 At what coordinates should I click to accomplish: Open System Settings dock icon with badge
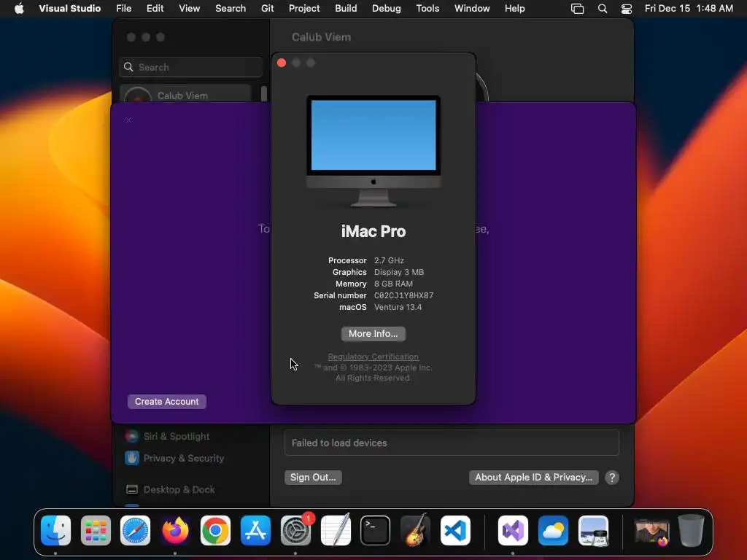pyautogui.click(x=295, y=530)
